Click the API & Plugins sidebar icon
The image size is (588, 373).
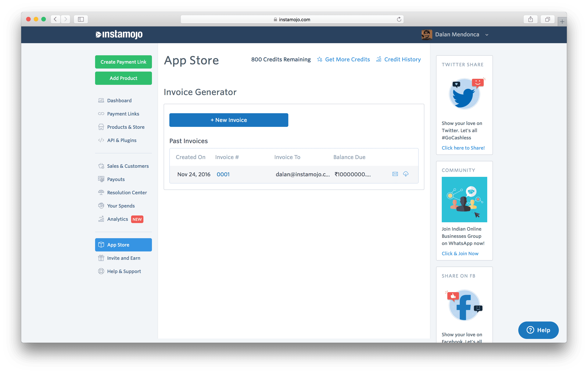101,140
